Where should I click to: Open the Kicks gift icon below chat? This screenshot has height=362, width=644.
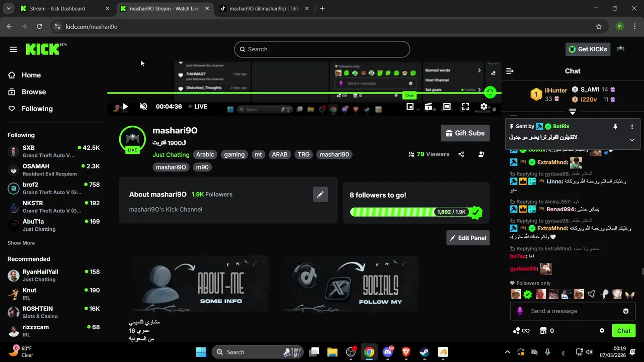[521, 331]
